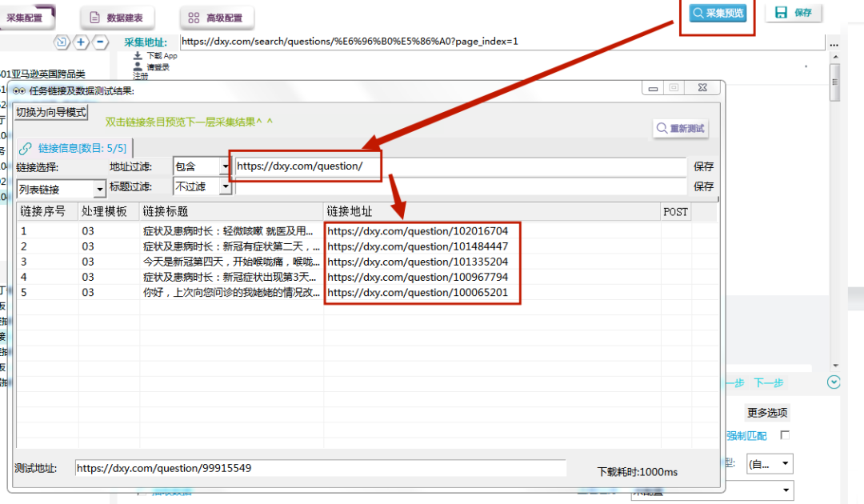Click the 更多选项 button
The width and height of the screenshot is (864, 504).
click(x=767, y=413)
